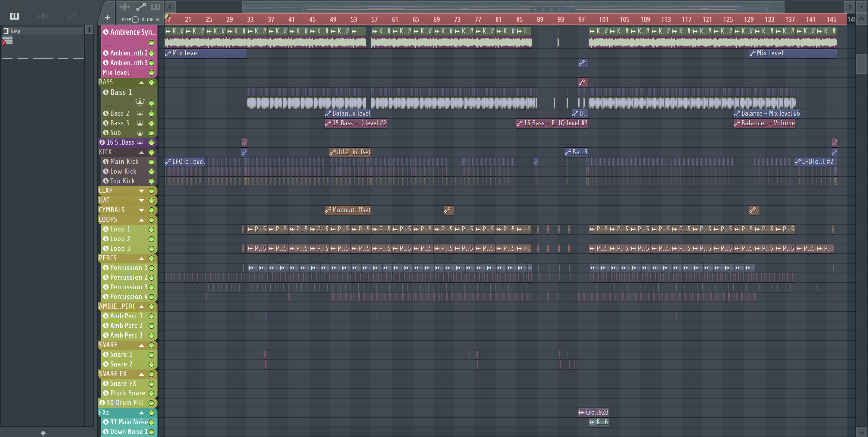The image size is (868, 437).
Task: Enable the STEP edit checkbox
Action: 135,20
